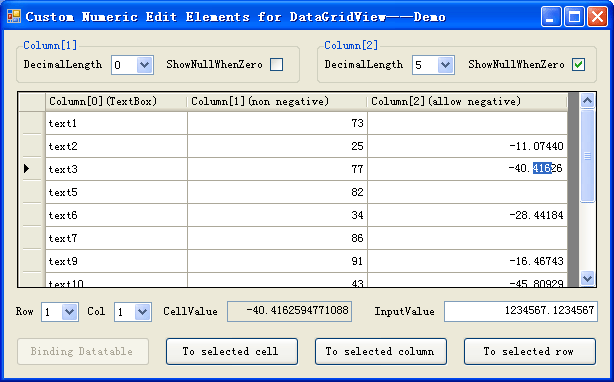This screenshot has width=614, height=382.
Task: Click grid scrollbar down arrow
Action: coord(587,278)
